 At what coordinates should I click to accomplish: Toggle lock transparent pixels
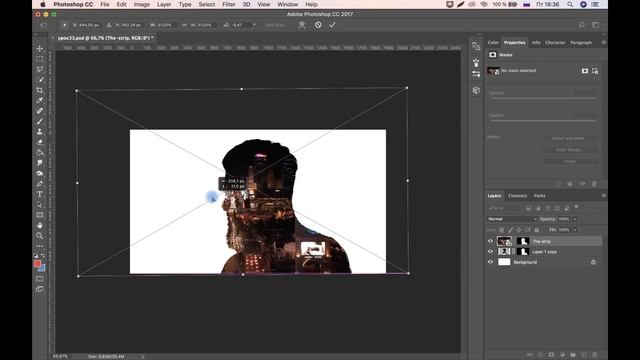502,230
